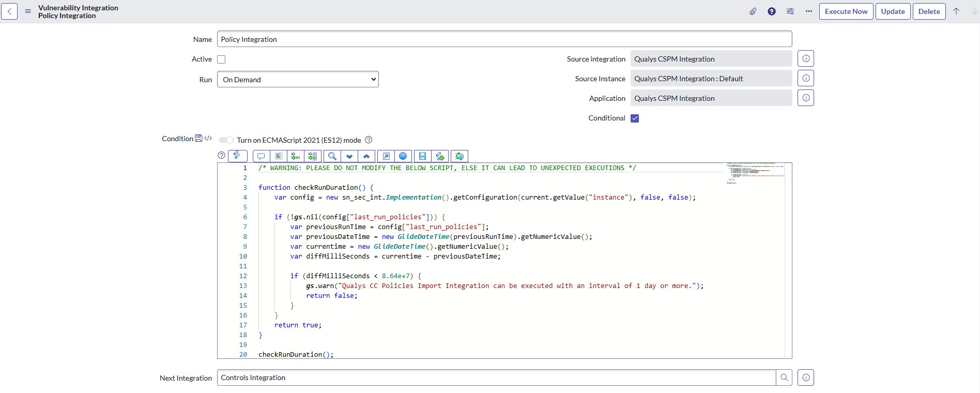
Task: Click the Replace All icon in script toolbar
Action: click(x=313, y=156)
